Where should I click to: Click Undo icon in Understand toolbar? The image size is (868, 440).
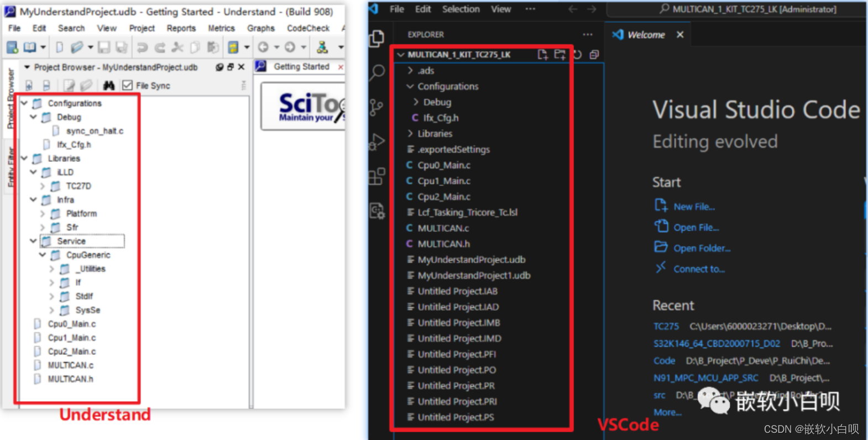click(142, 48)
